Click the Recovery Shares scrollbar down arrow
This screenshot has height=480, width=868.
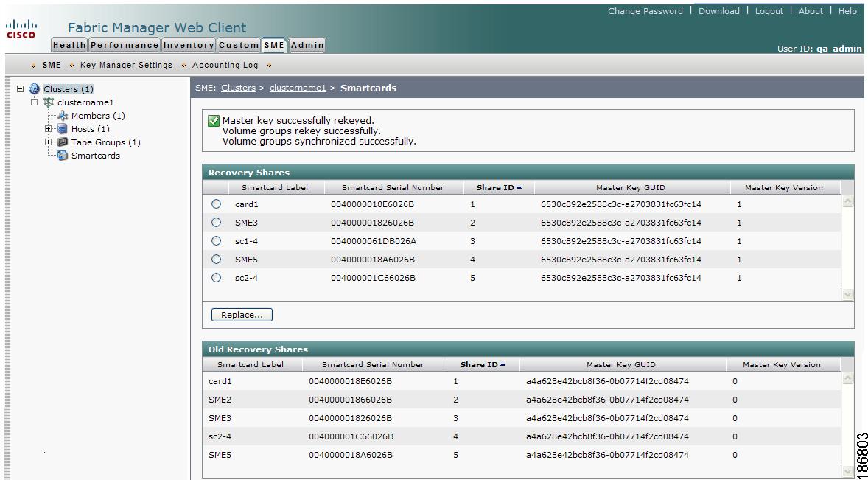click(847, 295)
